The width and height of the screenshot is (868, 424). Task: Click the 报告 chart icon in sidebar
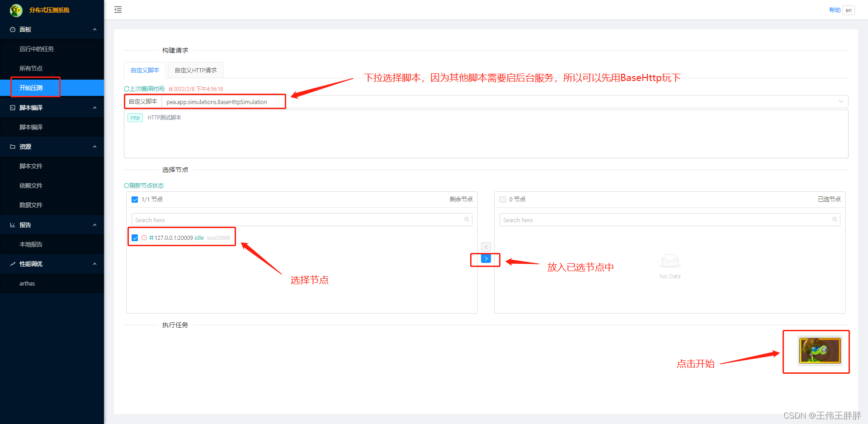12,225
